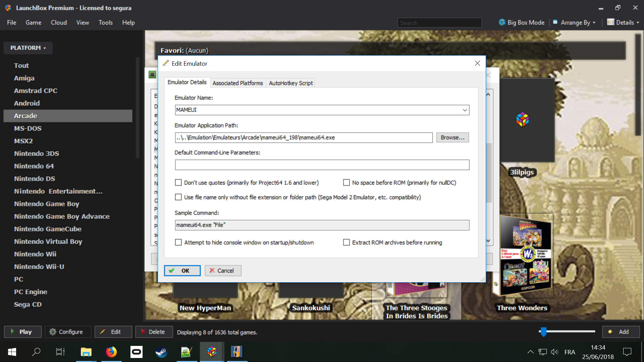Click the Add button
The width and height of the screenshot is (644, 362).
tap(621, 332)
